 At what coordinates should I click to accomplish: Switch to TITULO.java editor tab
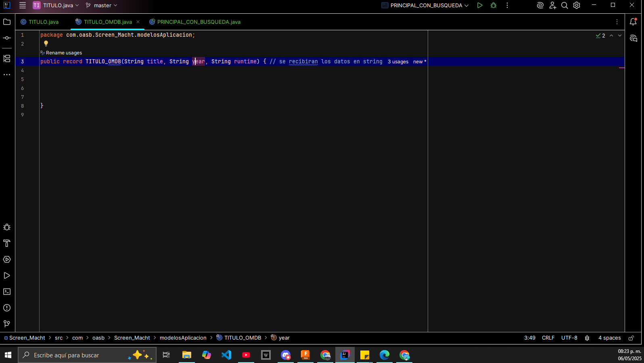point(40,22)
